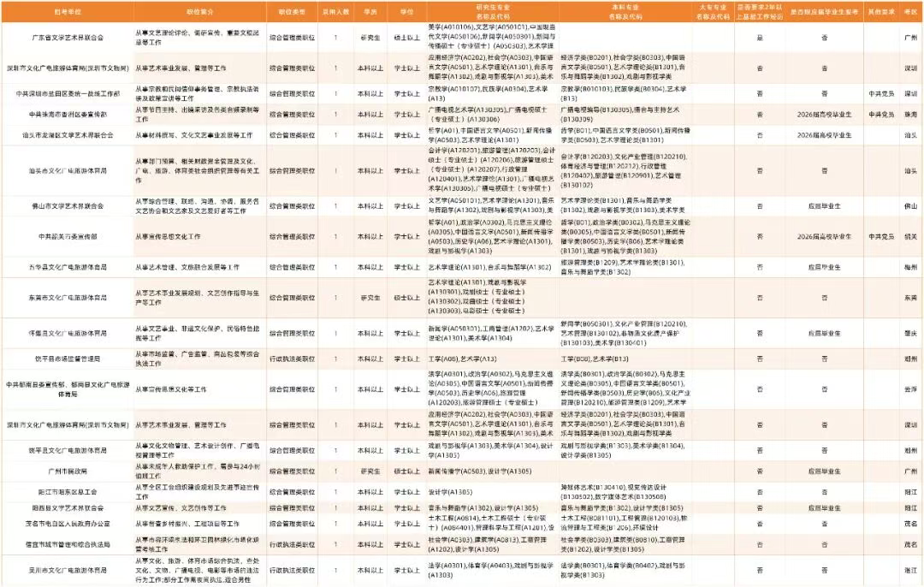924x587 pixels.
Task: Select the 学位 column header
Action: (406, 14)
